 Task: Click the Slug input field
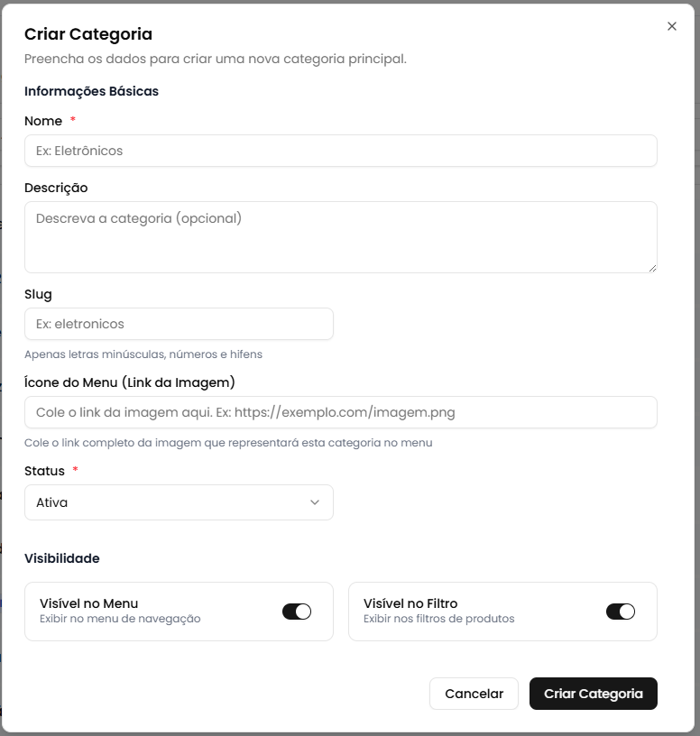click(x=179, y=324)
